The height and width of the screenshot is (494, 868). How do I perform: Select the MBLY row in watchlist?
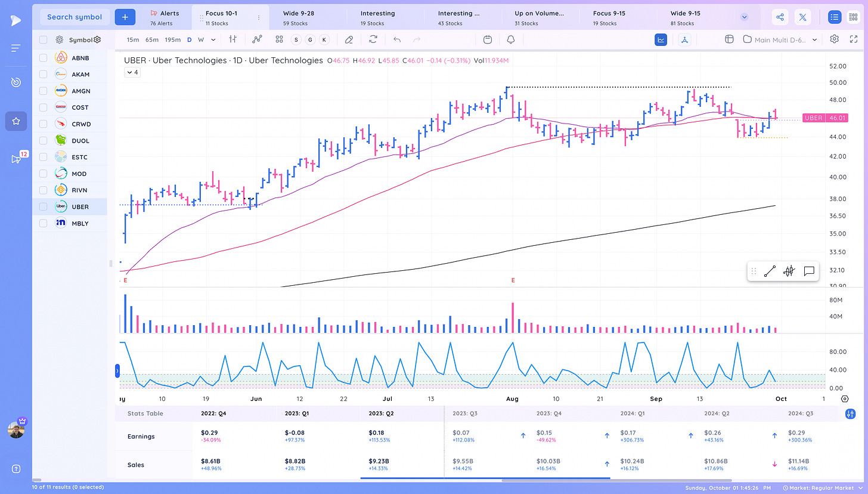pyautogui.click(x=70, y=223)
